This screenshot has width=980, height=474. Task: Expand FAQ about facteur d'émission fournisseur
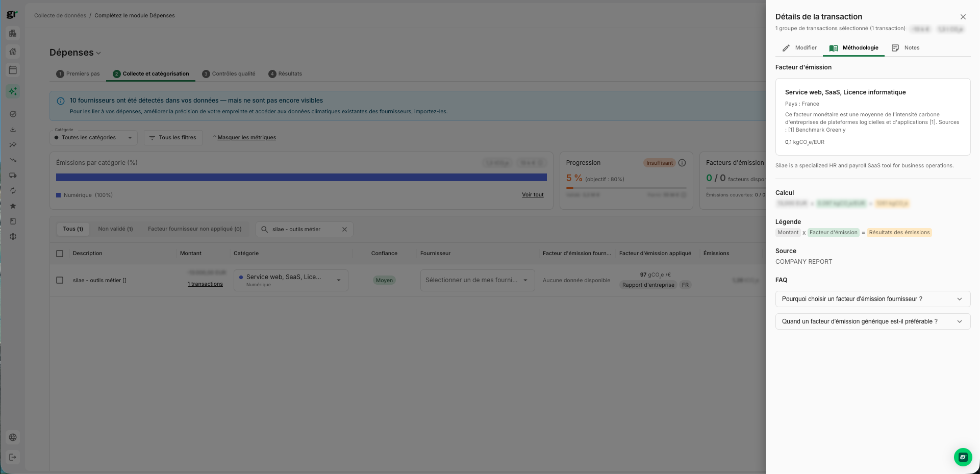tap(872, 299)
